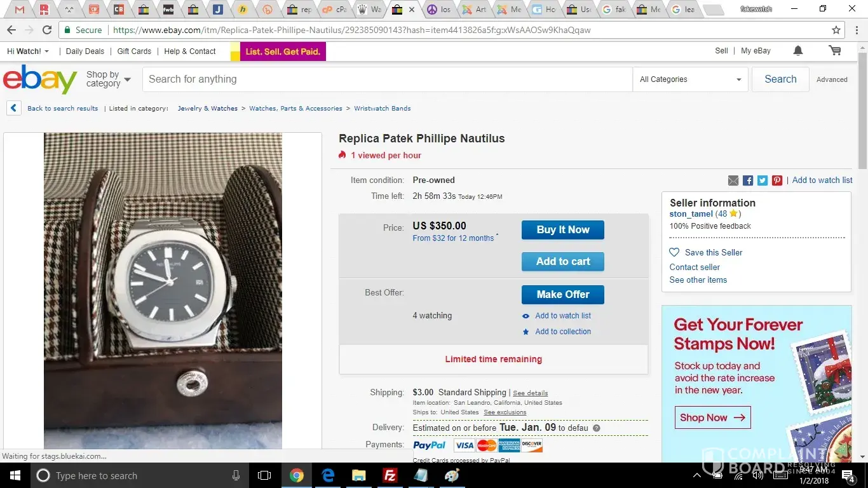Expand the Hi Watch! account dropdown
Screen dimensions: 868x488
pos(28,51)
